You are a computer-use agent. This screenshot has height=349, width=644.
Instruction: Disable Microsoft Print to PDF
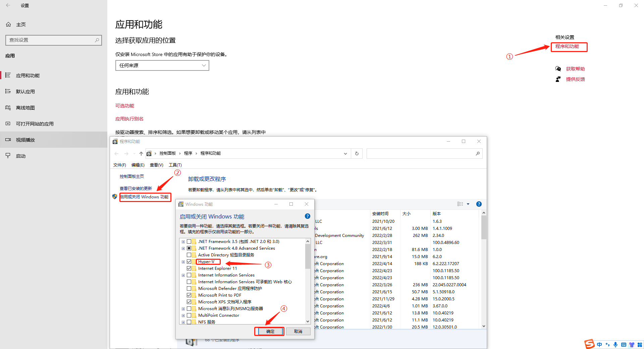(x=190, y=295)
